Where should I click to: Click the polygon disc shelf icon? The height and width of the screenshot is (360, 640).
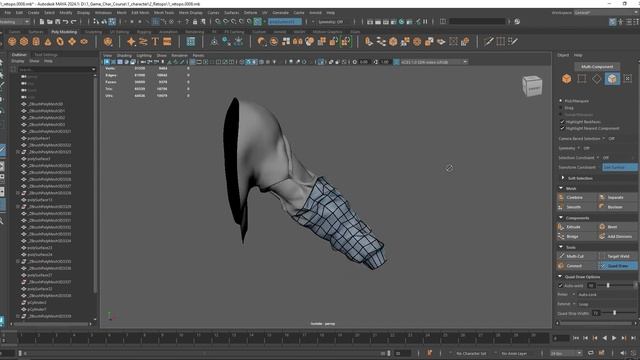(x=84, y=41)
